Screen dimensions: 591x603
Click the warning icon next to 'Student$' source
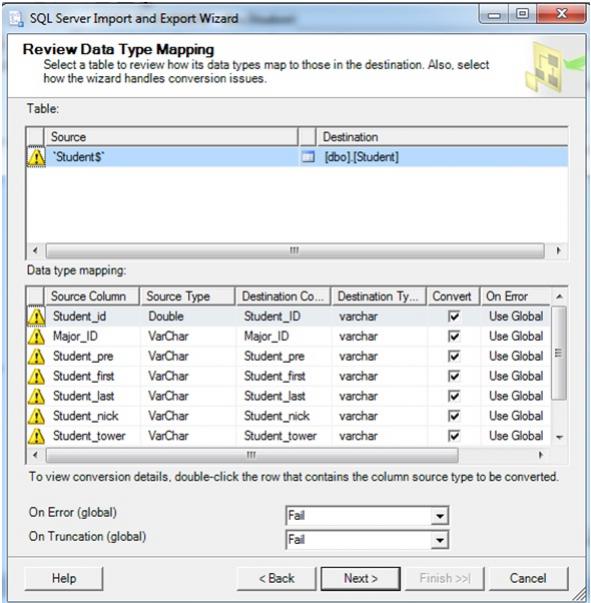point(36,157)
